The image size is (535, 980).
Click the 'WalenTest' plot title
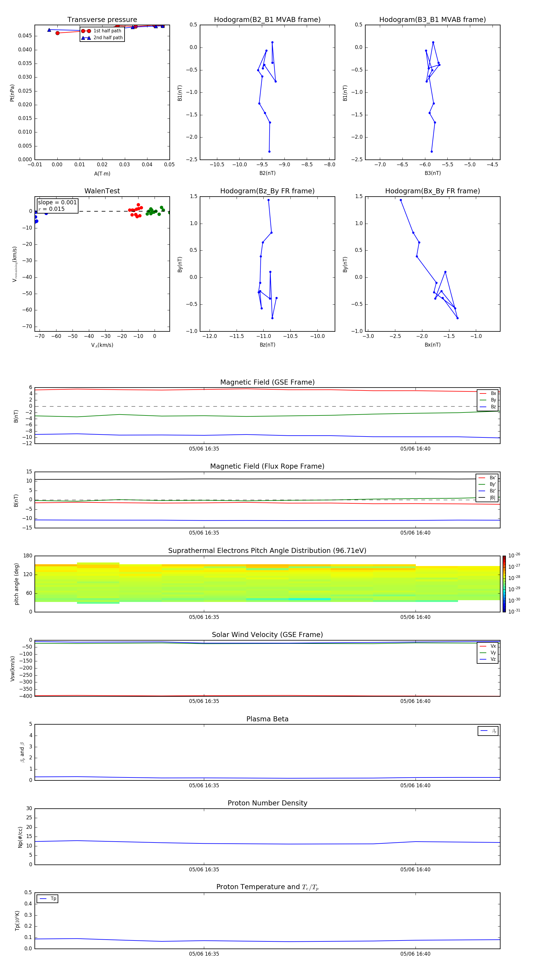pos(102,191)
